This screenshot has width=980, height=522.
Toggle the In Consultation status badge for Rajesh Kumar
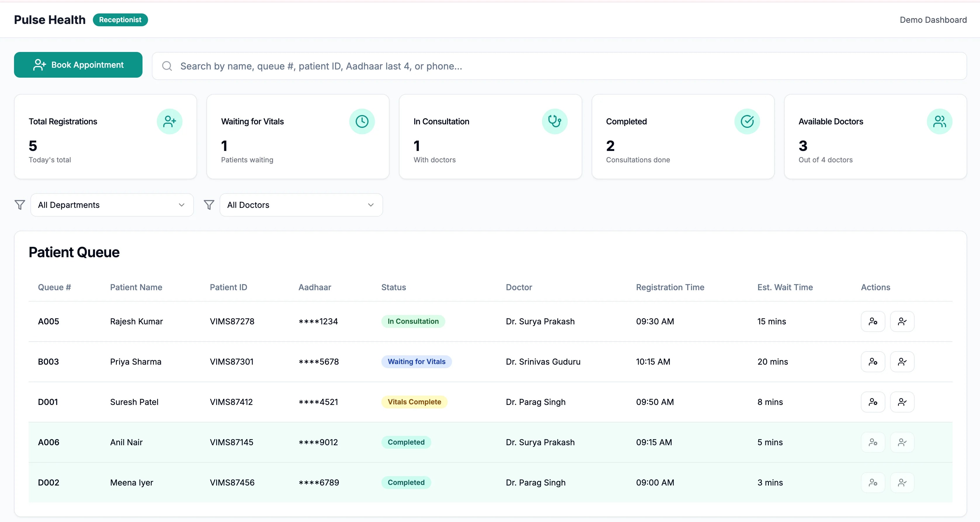point(413,321)
